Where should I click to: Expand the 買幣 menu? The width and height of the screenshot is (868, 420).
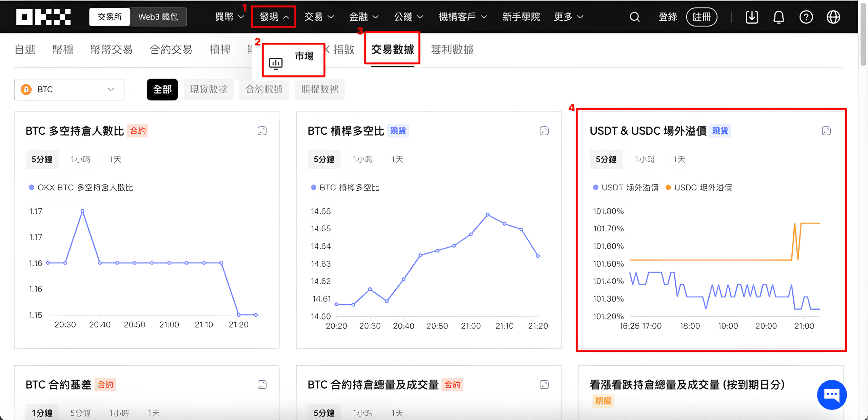[x=230, y=17]
